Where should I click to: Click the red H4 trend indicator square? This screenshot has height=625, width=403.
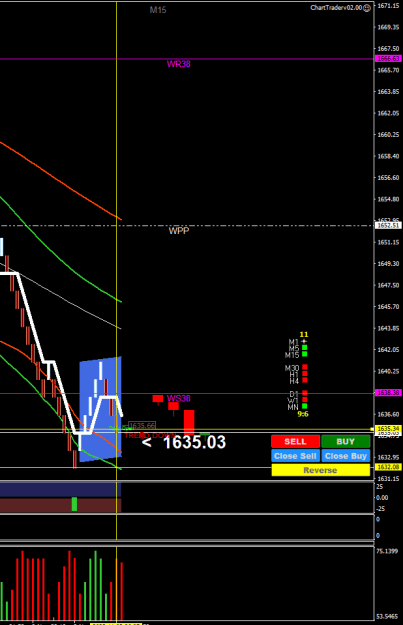pos(305,380)
